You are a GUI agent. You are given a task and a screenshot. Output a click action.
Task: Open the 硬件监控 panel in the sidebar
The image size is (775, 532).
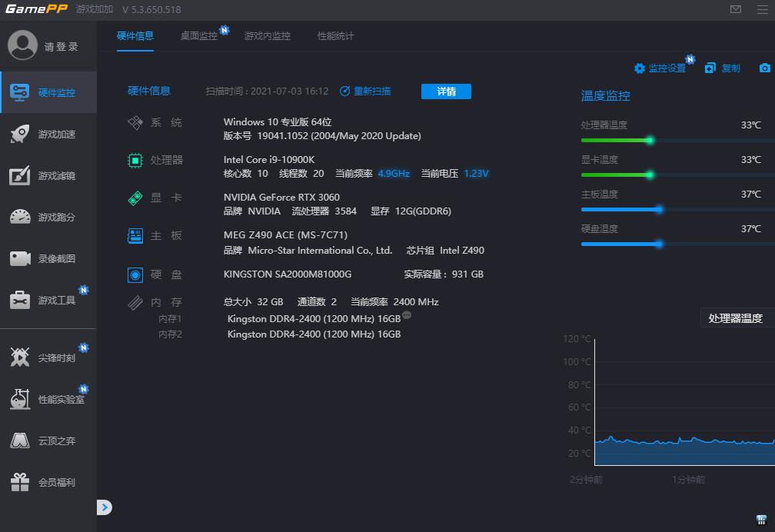coord(48,91)
